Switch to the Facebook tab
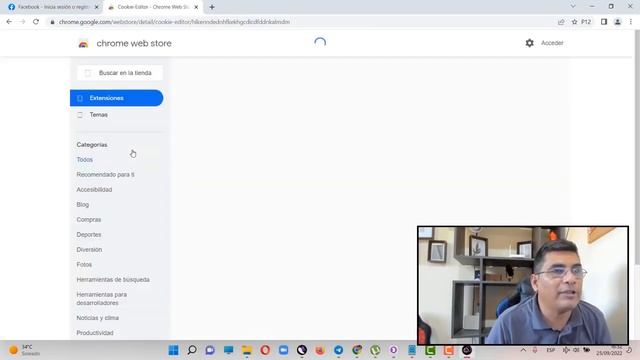This screenshot has width=640, height=360. [53, 7]
